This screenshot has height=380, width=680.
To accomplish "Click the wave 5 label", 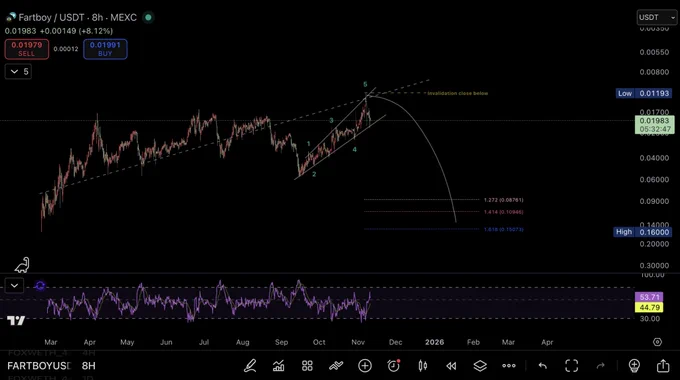I will coord(365,84).
